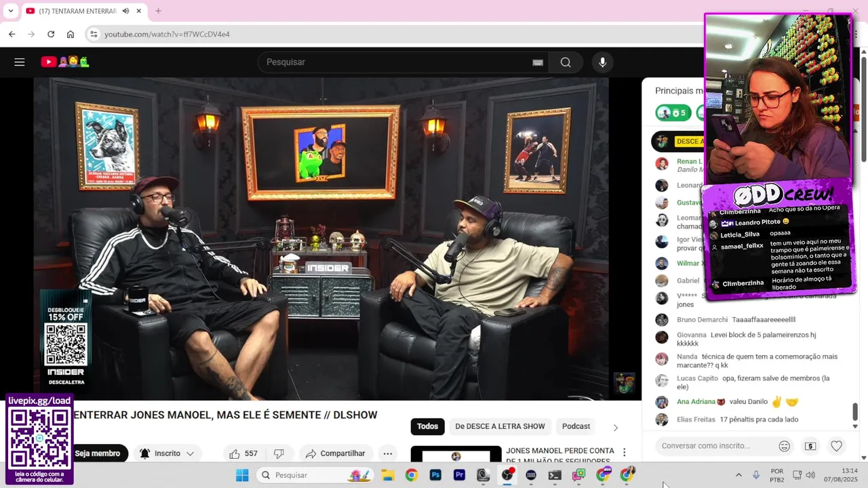Switch to the TENTARAM ENTERRAR browser tab

coord(77,12)
